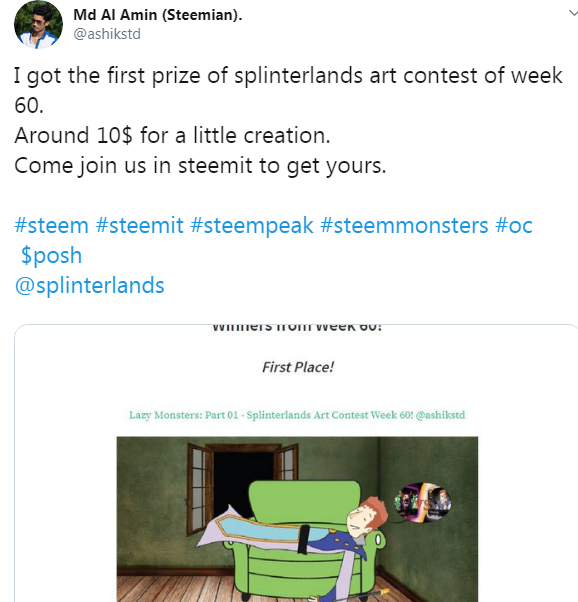Click the Around 10$ line of the tweet
Image resolution: width=578 pixels, height=602 pixels.
pos(172,136)
